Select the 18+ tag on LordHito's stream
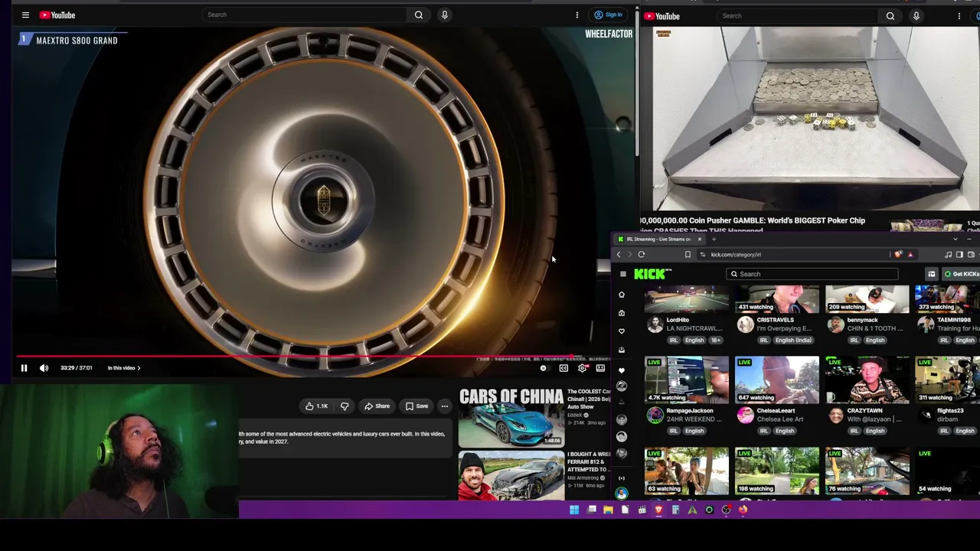 (715, 341)
